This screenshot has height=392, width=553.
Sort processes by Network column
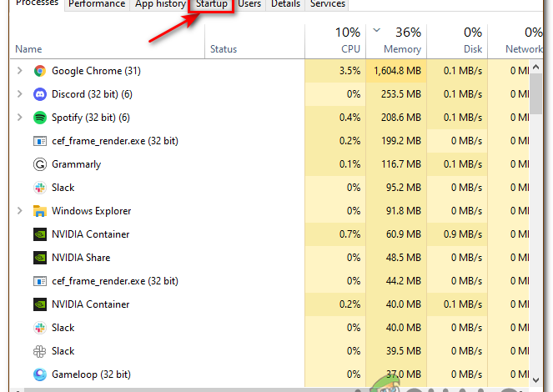point(515,42)
